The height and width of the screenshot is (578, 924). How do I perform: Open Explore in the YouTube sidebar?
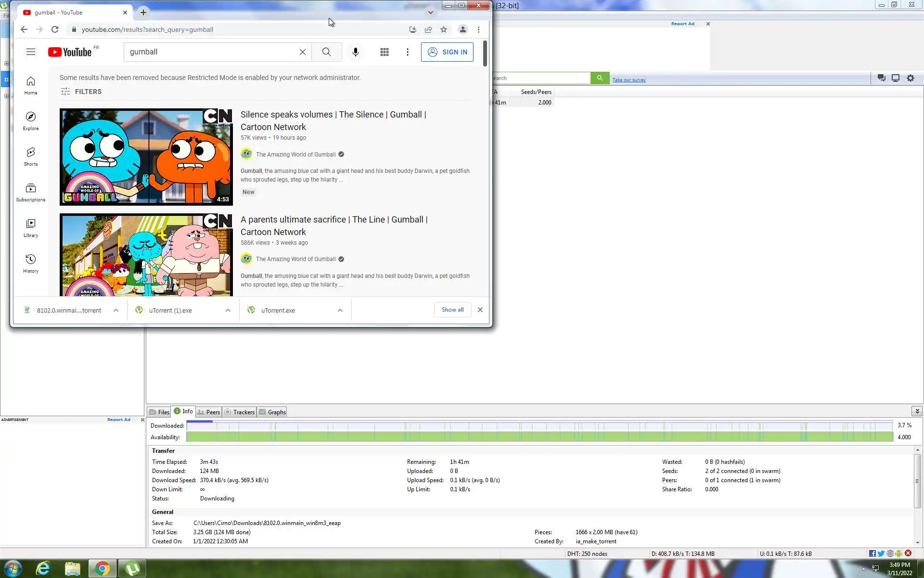point(30,121)
